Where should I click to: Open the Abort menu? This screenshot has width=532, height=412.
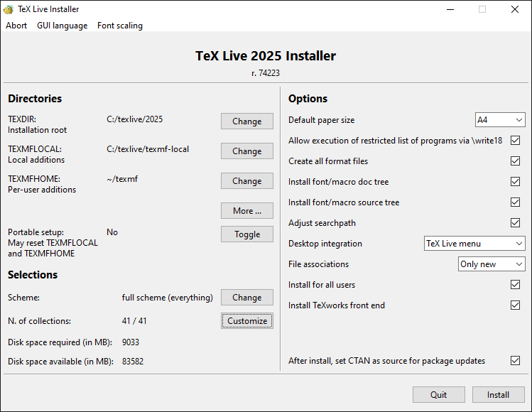coord(16,26)
